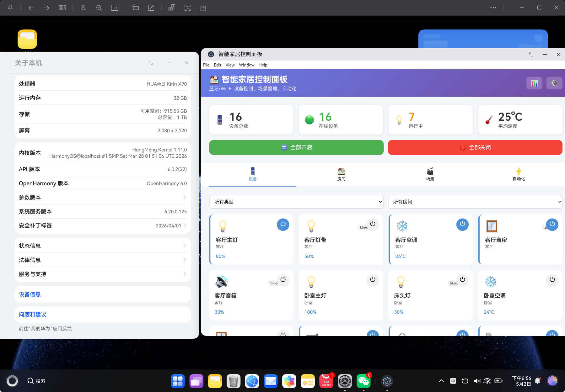Click the red 全部关闭 button

point(475,147)
